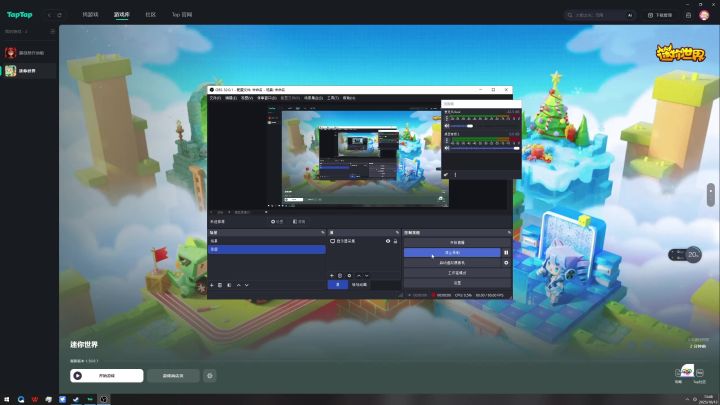
Task: Remove the selected scene with trash icon
Action: 220,285
